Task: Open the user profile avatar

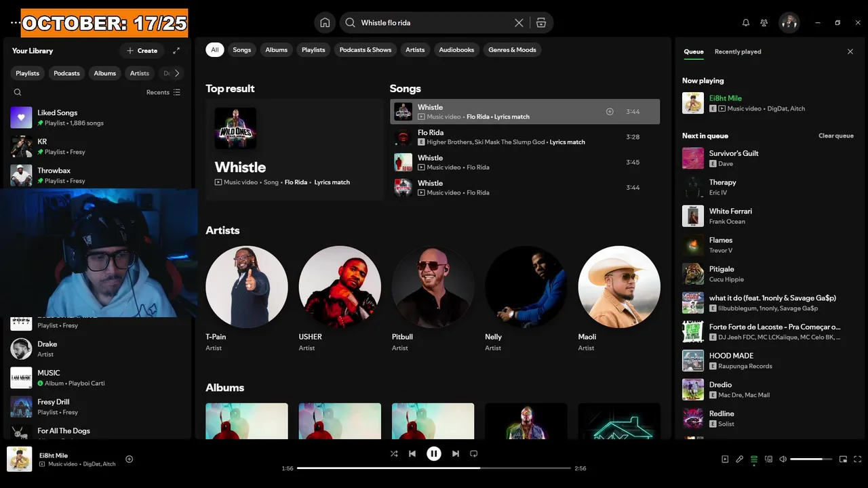Action: (x=789, y=22)
